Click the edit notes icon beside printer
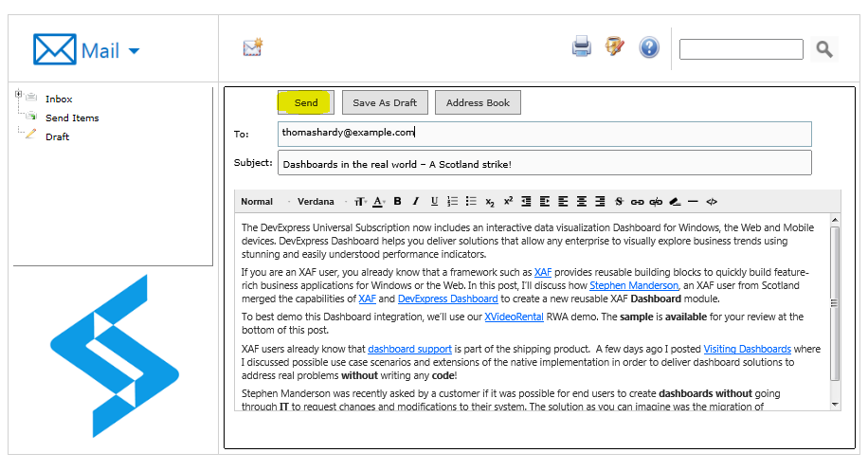 pyautogui.click(x=615, y=46)
